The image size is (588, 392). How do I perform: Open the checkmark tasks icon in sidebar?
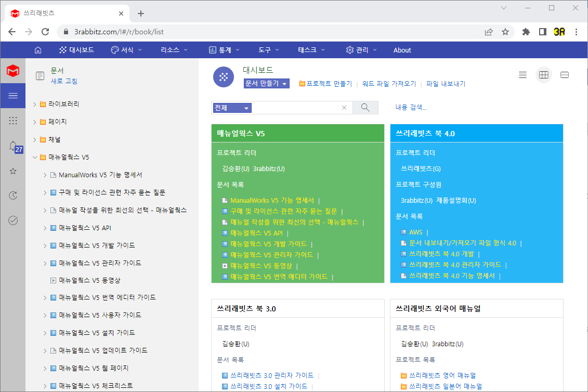point(13,220)
